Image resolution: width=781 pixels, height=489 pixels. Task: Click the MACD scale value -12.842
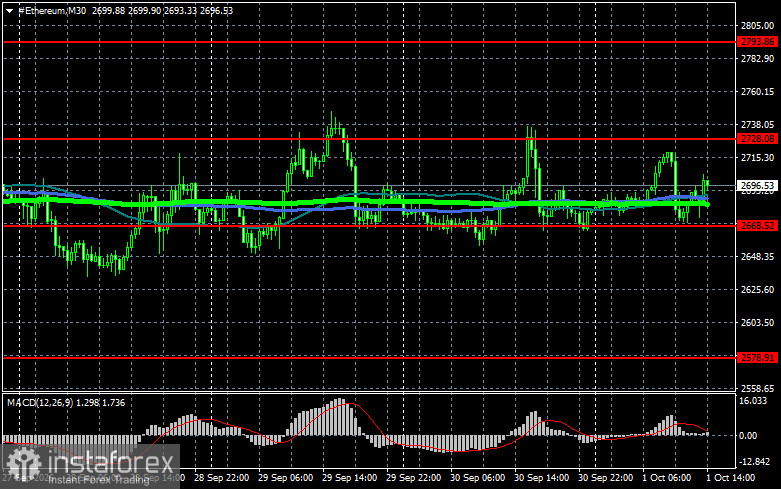point(755,462)
